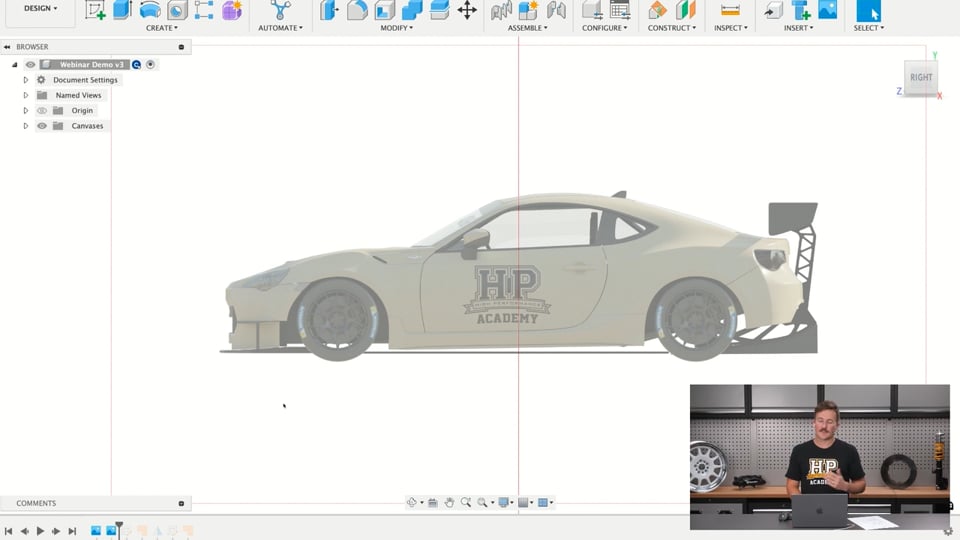Viewport: 960px width, 540px height.
Task: Play the timeline history
Action: click(40, 531)
